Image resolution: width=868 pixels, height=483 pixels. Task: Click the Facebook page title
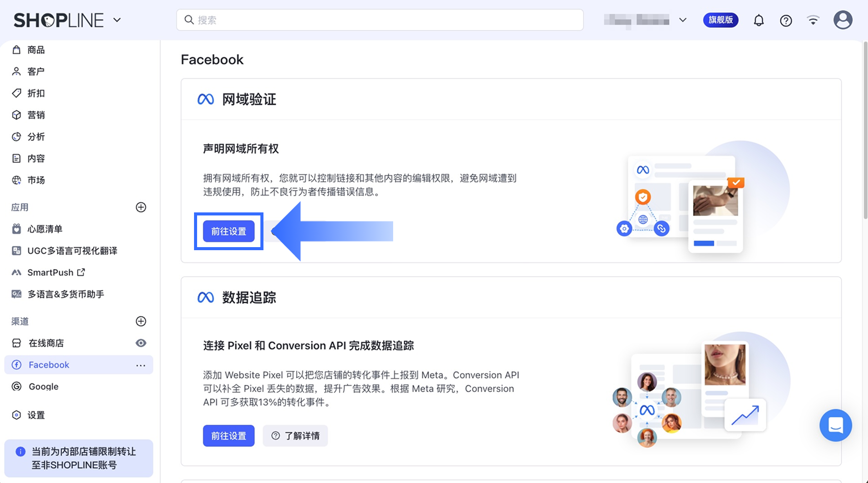pos(212,60)
